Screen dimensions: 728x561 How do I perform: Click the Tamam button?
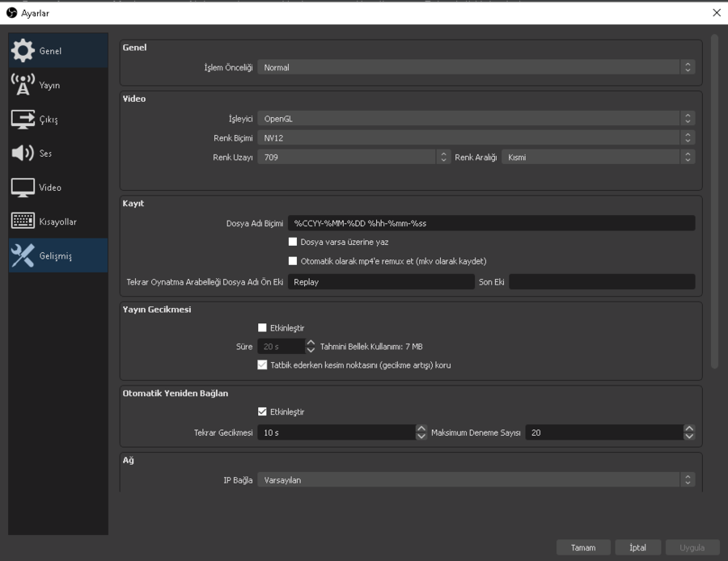pos(583,547)
